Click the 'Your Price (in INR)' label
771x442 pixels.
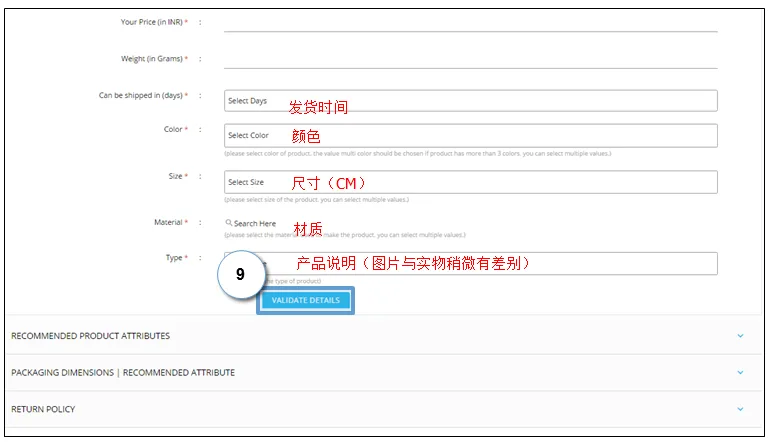coord(151,22)
